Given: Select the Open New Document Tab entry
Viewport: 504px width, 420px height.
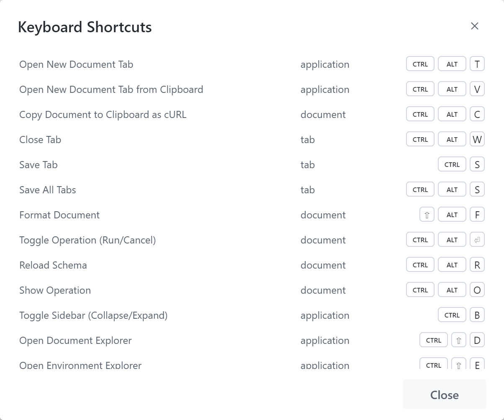Looking at the screenshot, I should click(x=76, y=64).
